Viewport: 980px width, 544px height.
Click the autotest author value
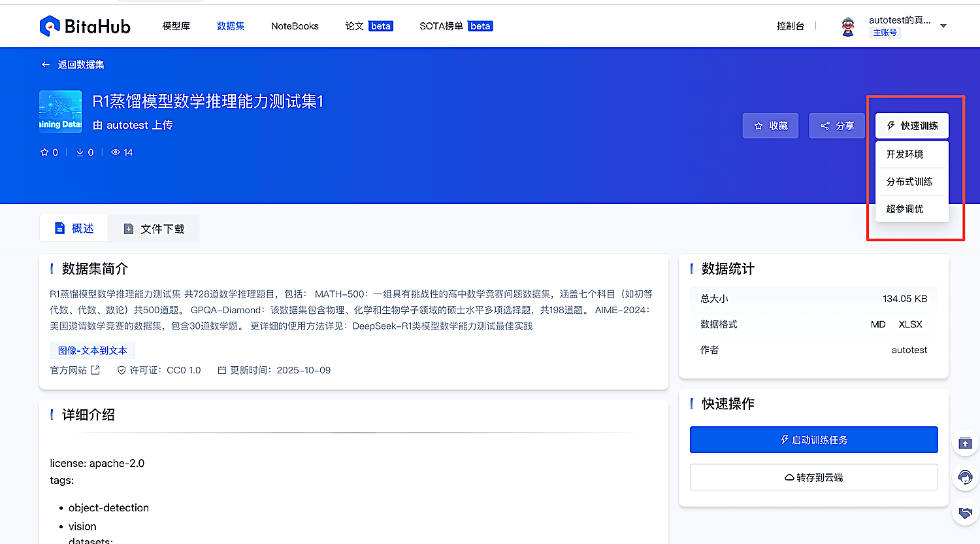click(x=909, y=350)
